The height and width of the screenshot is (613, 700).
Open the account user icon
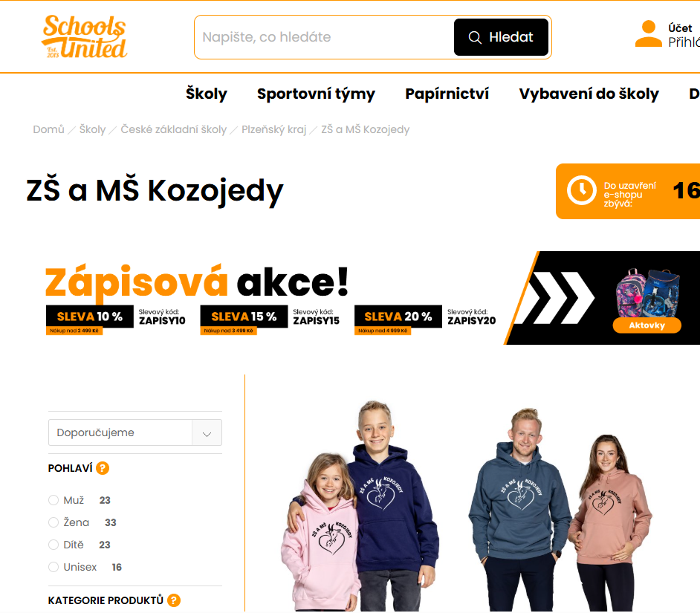click(648, 33)
